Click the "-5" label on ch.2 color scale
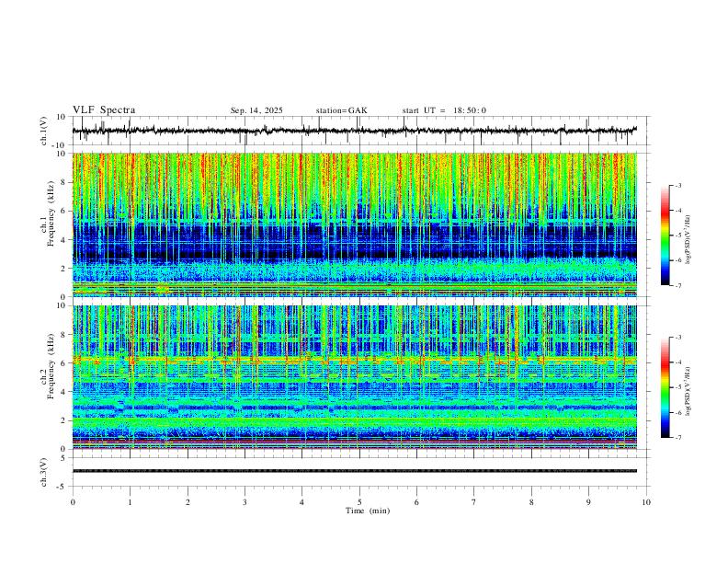Screen dimensions: 728x563 point(677,387)
